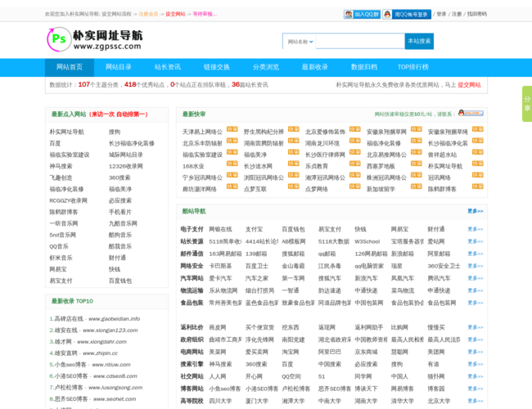Click the red 提交网站 link in stats bar
This screenshot has height=409, width=532.
click(469, 84)
